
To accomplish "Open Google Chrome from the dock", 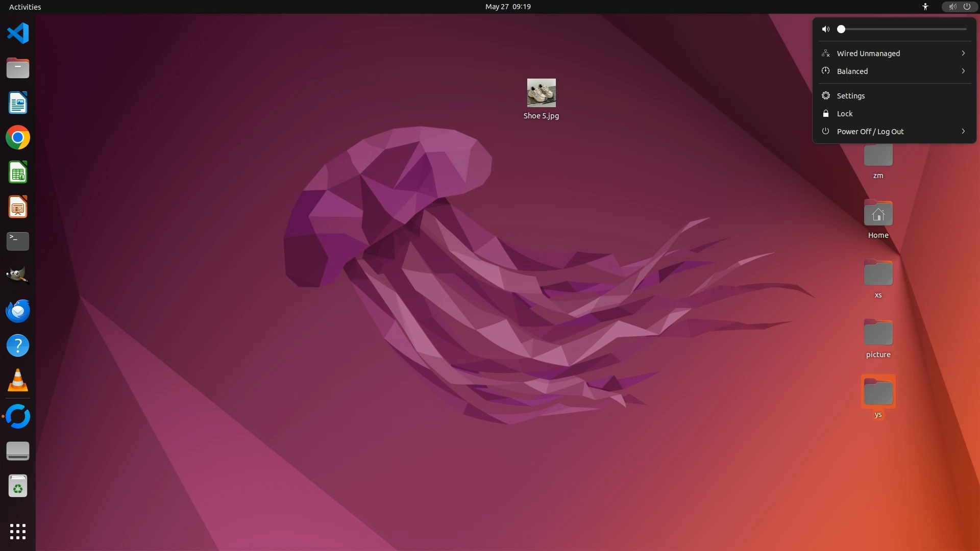I will tap(18, 138).
